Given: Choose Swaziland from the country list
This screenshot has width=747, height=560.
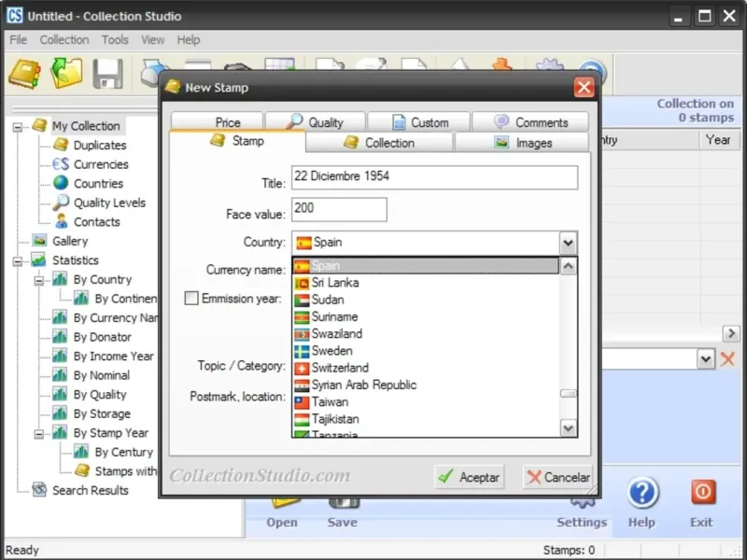Looking at the screenshot, I should pos(426,334).
